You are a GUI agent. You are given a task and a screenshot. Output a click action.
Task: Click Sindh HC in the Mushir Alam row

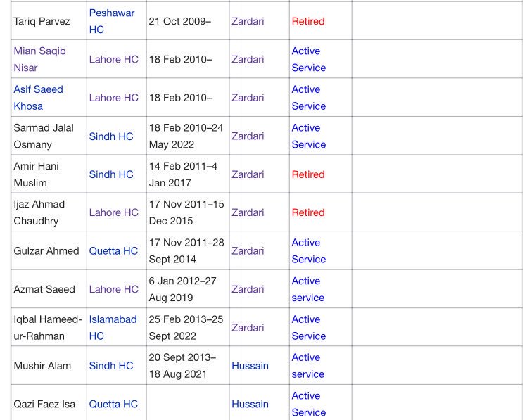point(110,366)
